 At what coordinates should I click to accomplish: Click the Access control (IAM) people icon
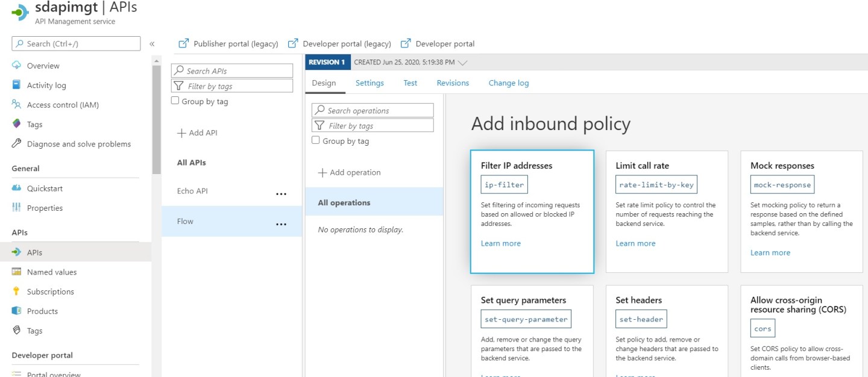[16, 105]
